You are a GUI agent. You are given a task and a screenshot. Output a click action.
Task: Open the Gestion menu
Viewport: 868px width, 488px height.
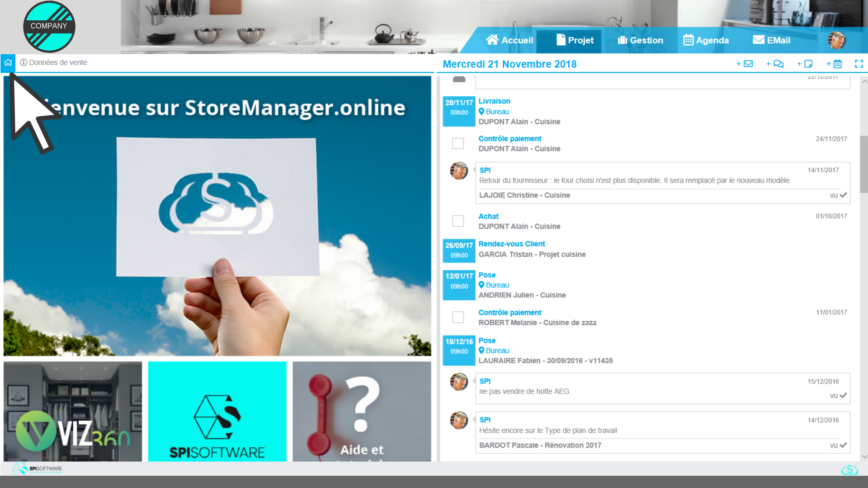click(640, 40)
